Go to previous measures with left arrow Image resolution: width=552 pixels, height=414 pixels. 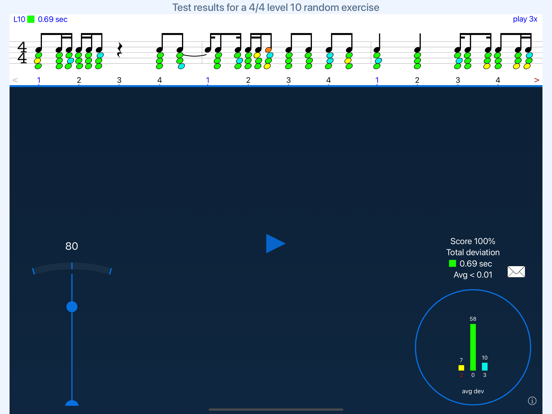[15, 80]
